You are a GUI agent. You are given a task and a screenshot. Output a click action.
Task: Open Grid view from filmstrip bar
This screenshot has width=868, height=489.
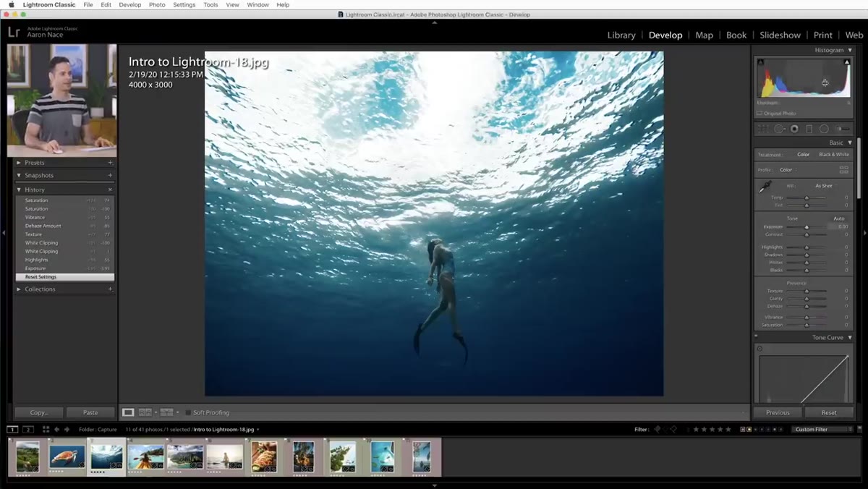click(x=46, y=430)
